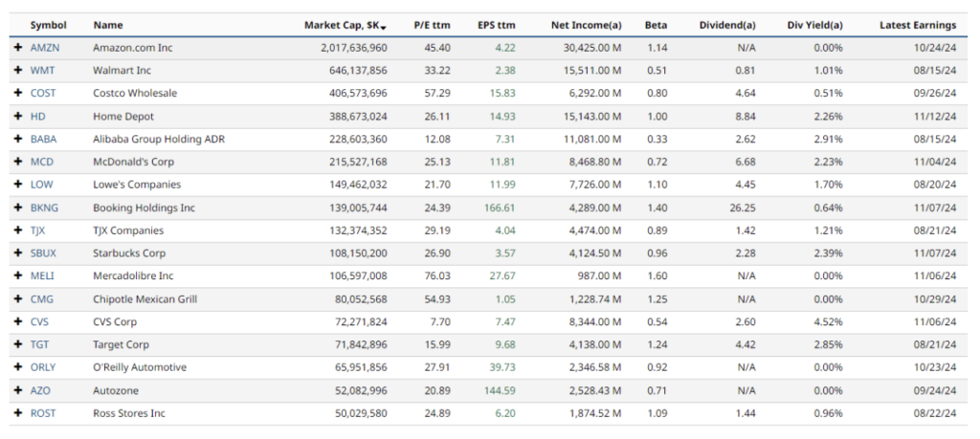Viewport: 980px width, 439px height.
Task: Open the AZO symbol link
Action: 40,390
